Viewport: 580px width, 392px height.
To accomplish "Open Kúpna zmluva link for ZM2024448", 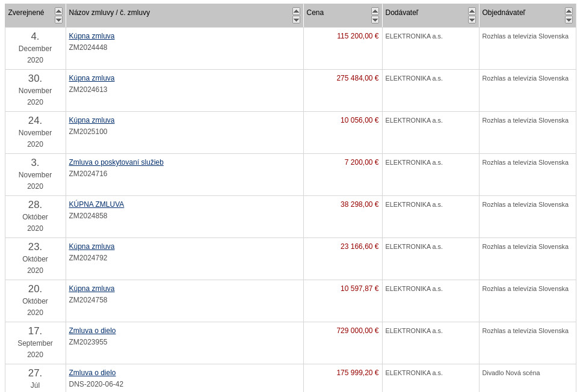I will (x=91, y=36).
